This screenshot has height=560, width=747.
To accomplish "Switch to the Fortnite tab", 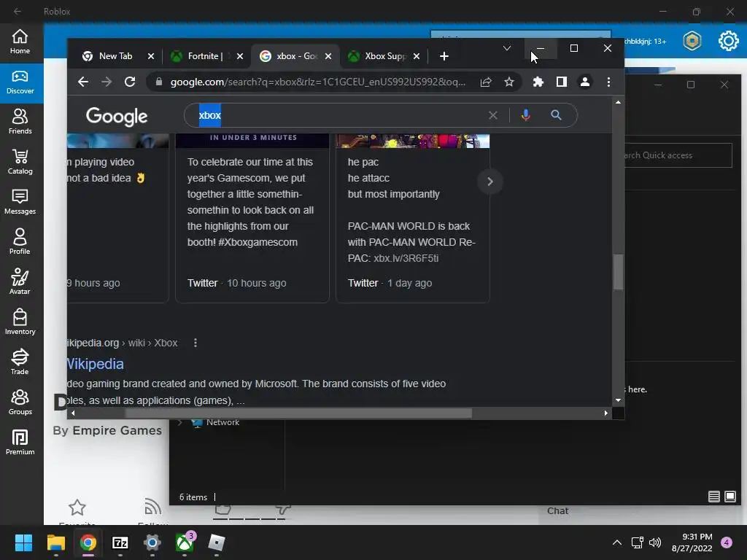I will point(206,56).
